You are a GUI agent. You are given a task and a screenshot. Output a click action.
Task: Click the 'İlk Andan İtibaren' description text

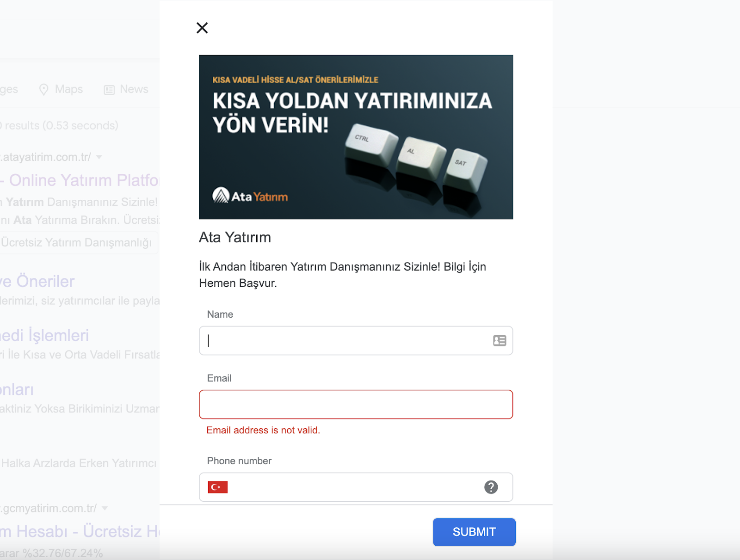(x=342, y=275)
